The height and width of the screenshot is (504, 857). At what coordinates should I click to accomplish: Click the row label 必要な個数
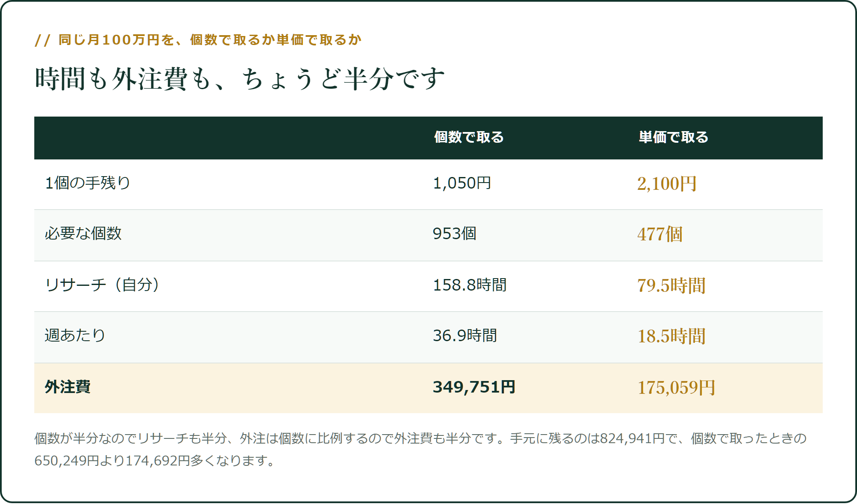click(x=83, y=234)
